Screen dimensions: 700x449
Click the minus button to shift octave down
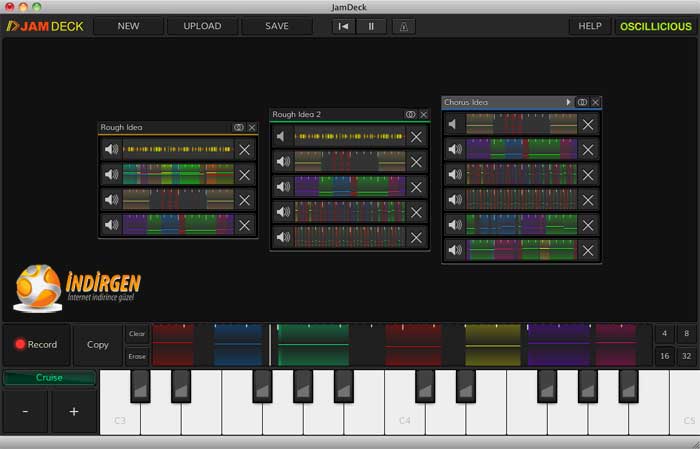(25, 411)
